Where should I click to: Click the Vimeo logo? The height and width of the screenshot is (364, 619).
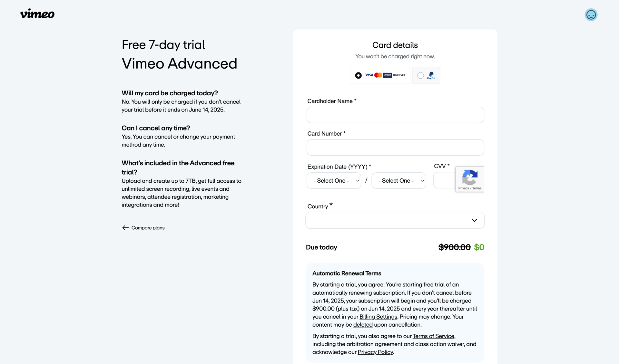click(37, 14)
